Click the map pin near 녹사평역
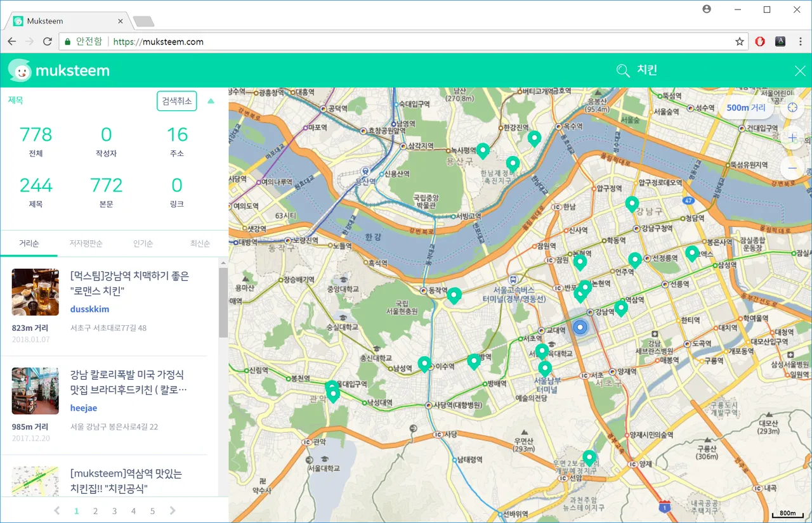812x523 pixels. tap(483, 151)
